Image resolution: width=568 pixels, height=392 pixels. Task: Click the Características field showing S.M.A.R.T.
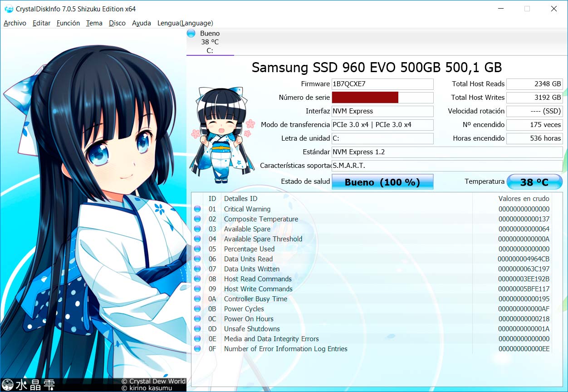click(447, 166)
